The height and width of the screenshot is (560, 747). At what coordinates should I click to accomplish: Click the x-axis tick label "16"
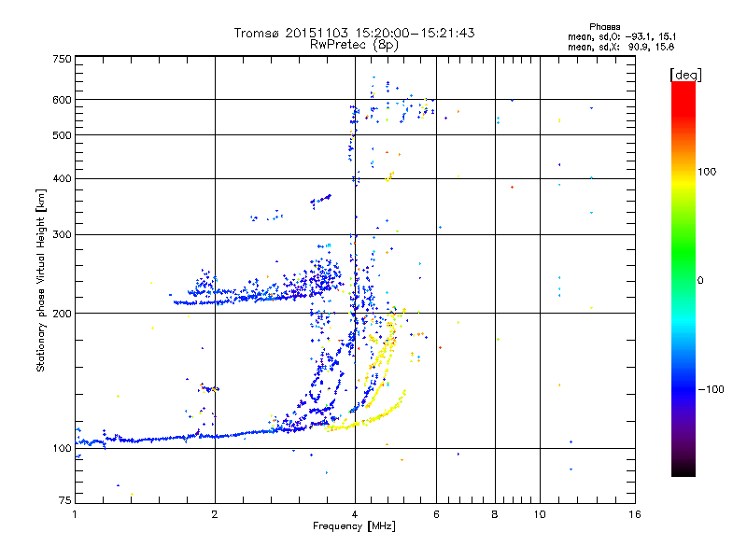(635, 514)
